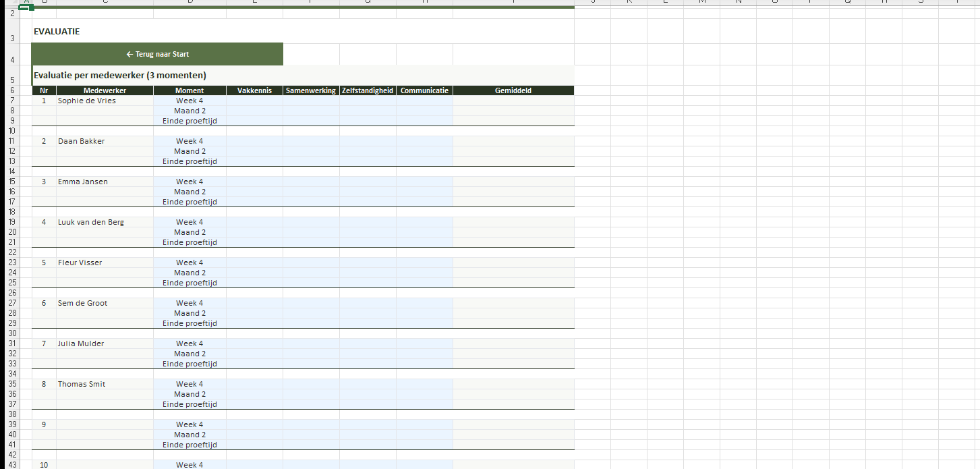
Task: Select Week 4 cell for Sem de Groot
Action: tap(190, 303)
